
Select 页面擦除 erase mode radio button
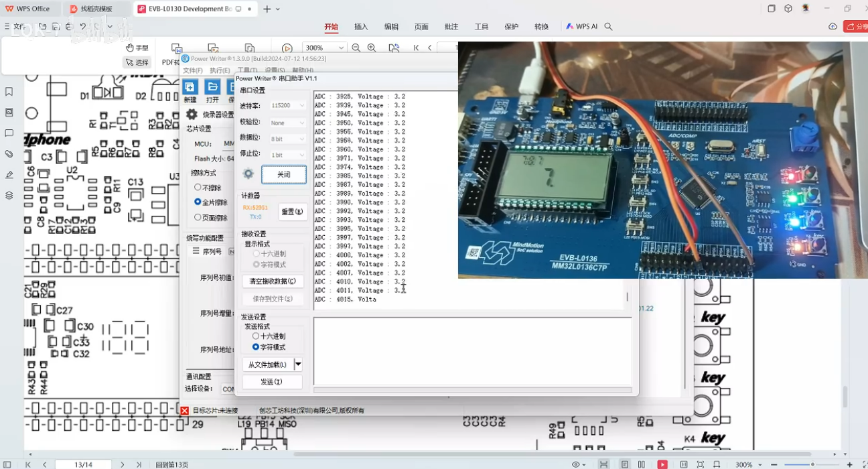click(198, 218)
